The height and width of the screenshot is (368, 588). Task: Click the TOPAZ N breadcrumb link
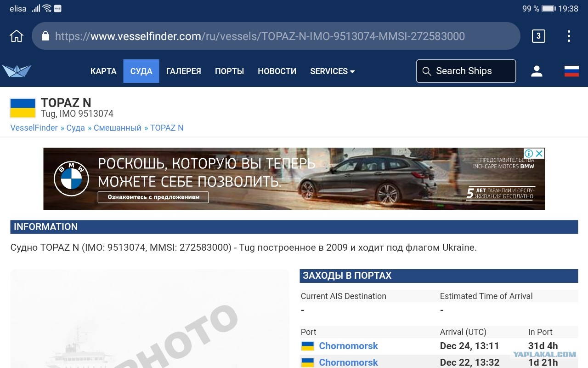point(167,128)
